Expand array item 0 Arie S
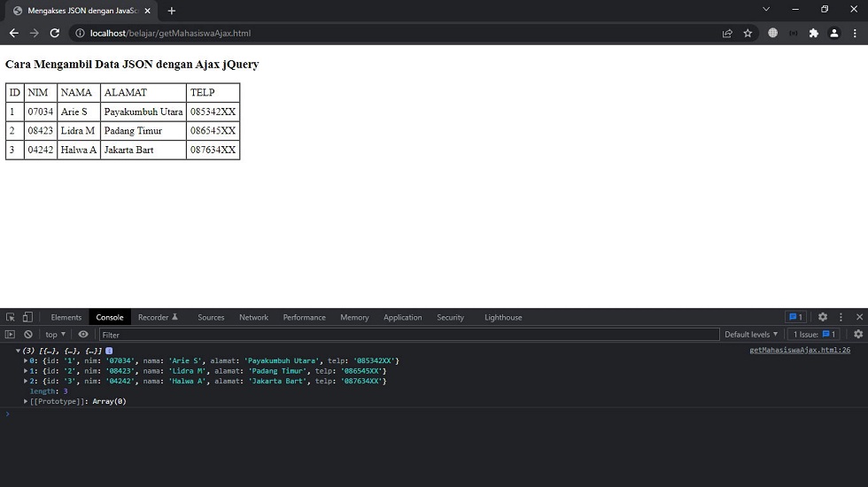 [26, 361]
